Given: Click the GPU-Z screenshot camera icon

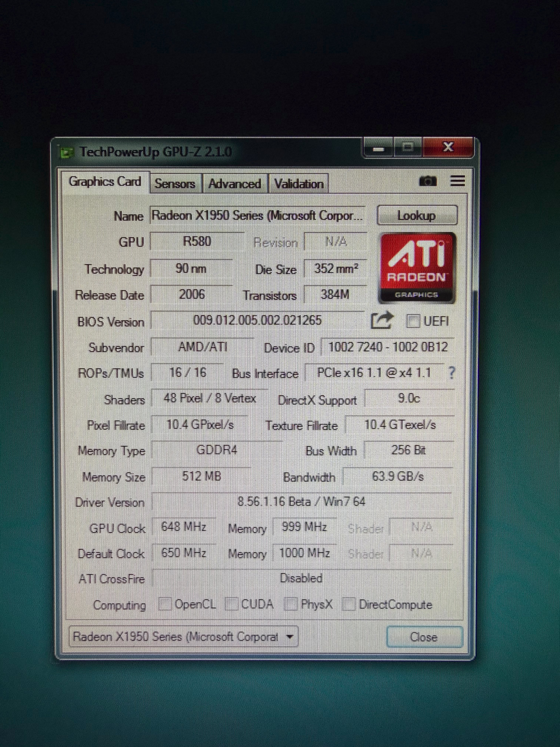Looking at the screenshot, I should 428,182.
